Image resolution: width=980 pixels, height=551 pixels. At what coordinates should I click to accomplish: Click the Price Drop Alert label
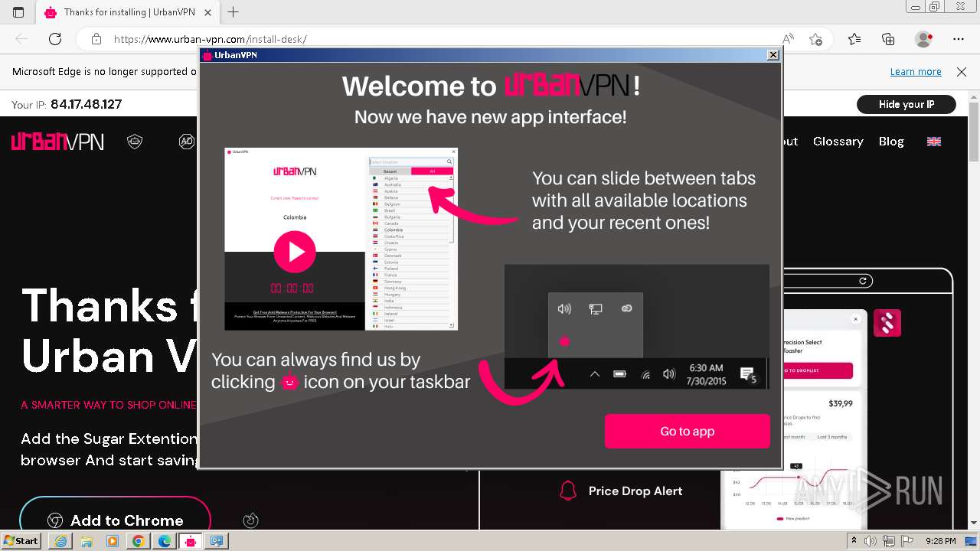[x=635, y=491]
